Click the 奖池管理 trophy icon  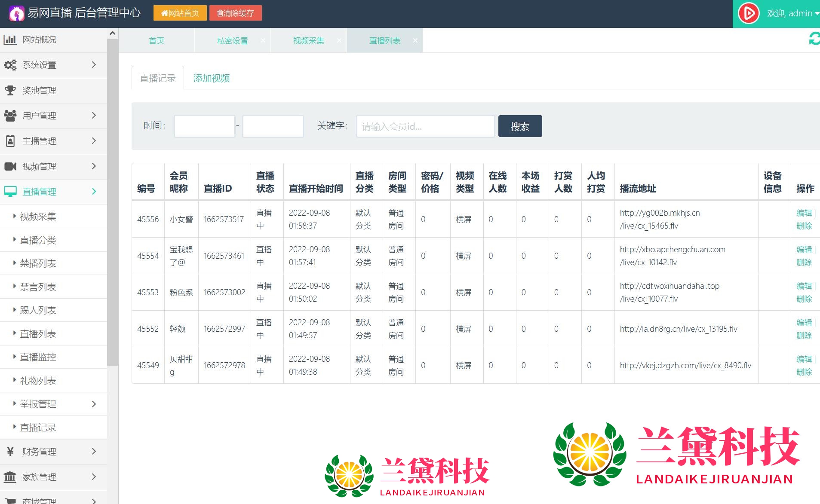pyautogui.click(x=10, y=91)
